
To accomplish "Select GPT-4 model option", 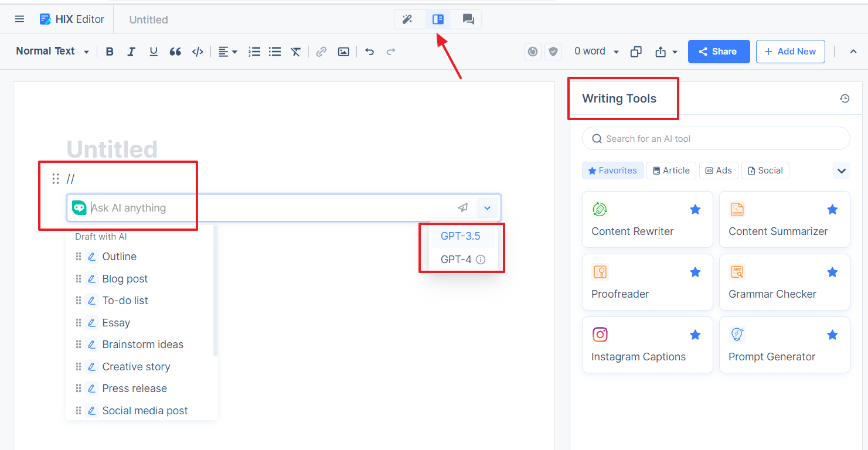I will (x=462, y=260).
